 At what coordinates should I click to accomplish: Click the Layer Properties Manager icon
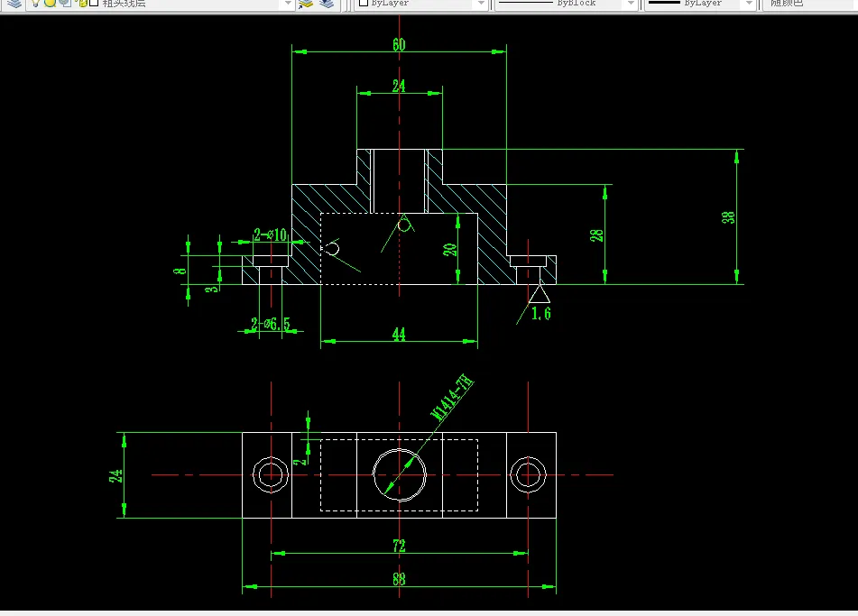(14, 4)
